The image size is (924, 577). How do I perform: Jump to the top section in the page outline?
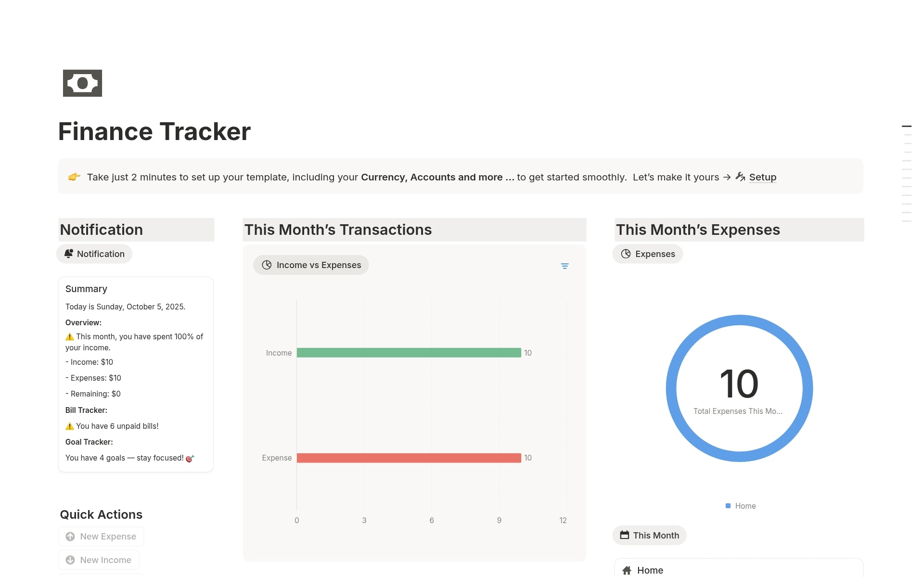(906, 126)
